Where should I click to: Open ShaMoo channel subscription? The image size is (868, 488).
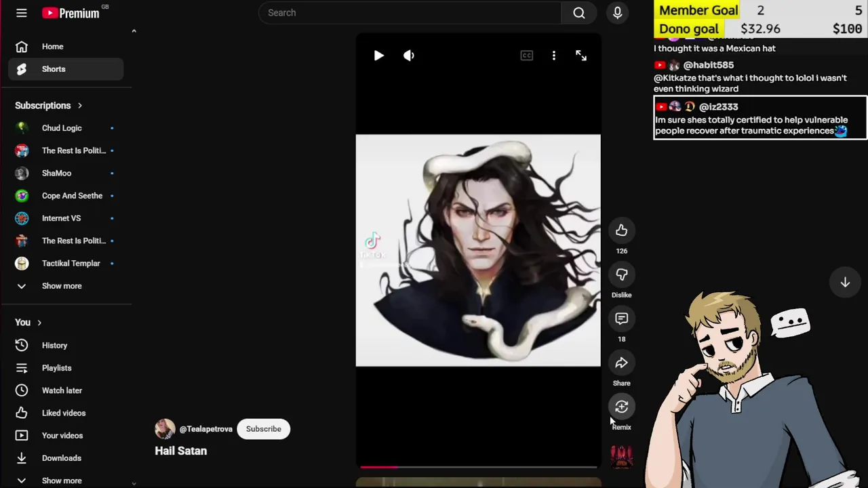pos(66,173)
